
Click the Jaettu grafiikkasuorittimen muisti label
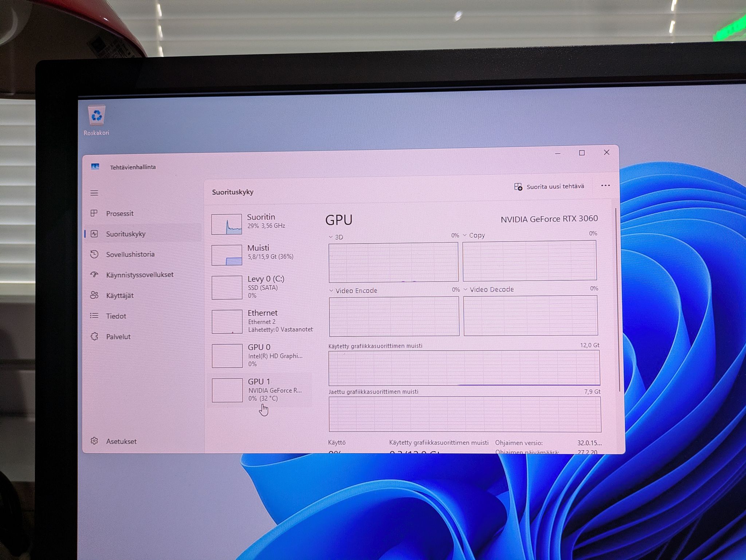click(373, 392)
